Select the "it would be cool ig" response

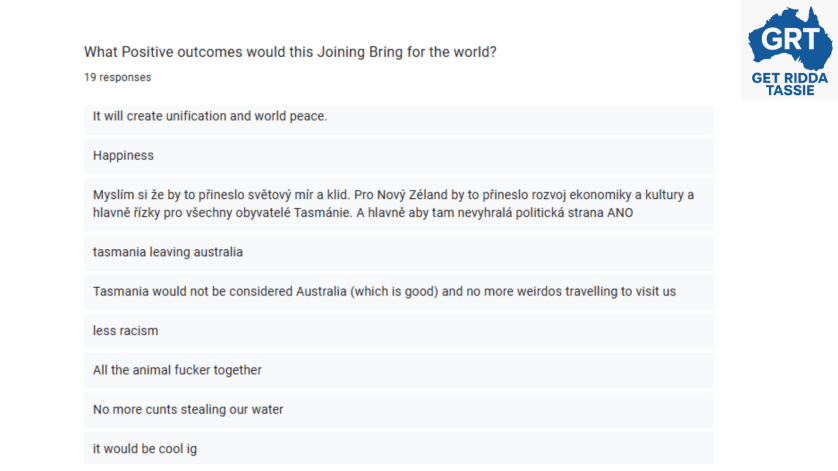pyautogui.click(x=145, y=449)
